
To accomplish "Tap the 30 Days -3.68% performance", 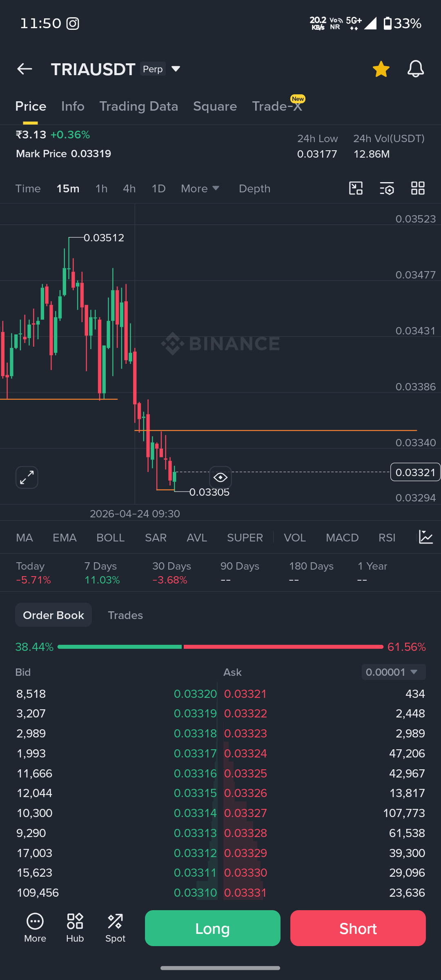I will point(171,573).
